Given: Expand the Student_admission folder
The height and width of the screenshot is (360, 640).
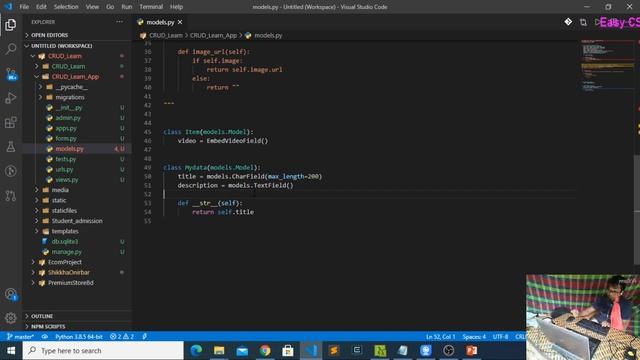Looking at the screenshot, I should [x=77, y=221].
